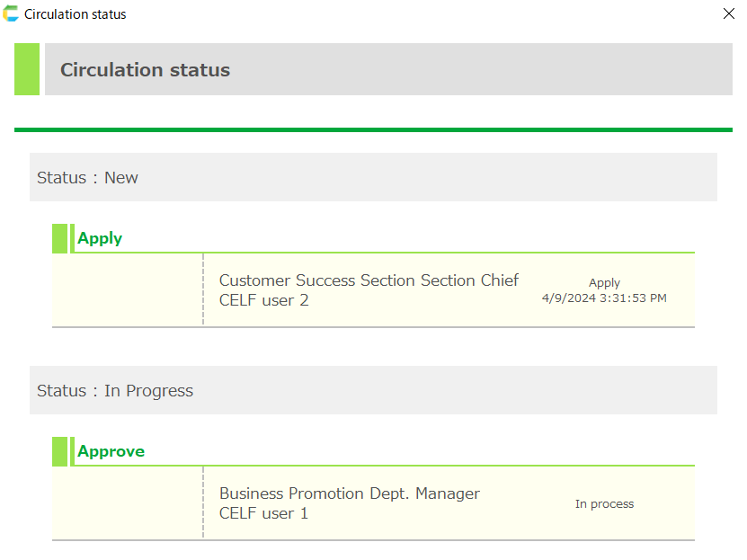Image resolution: width=747 pixels, height=560 pixels.
Task: Click the 4/9/2024 3:31:53 PM timestamp
Action: (x=604, y=298)
